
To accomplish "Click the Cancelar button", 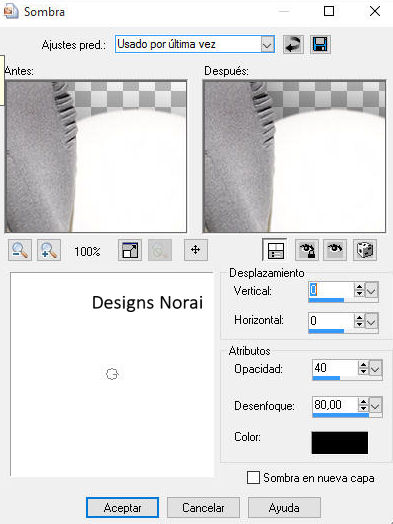I will point(203,508).
